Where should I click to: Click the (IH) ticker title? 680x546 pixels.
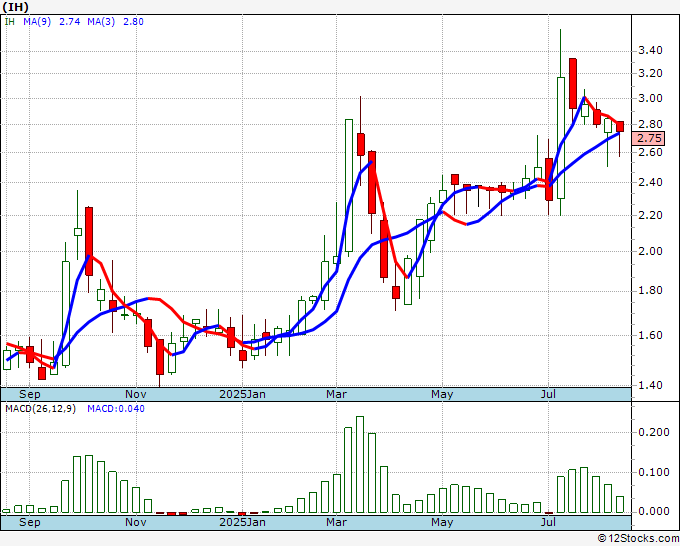16,7
